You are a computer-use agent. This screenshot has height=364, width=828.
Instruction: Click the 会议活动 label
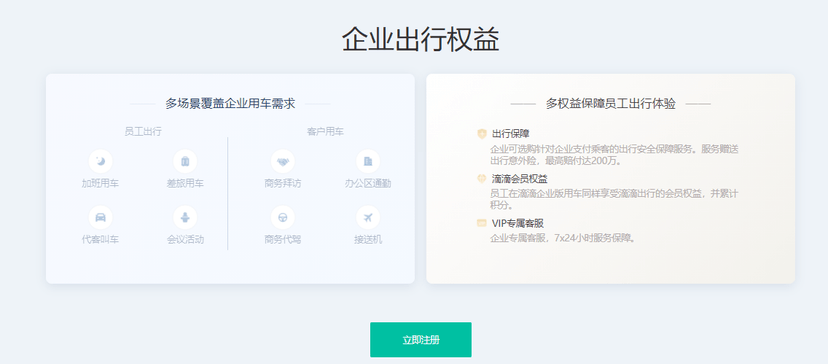[x=185, y=240]
